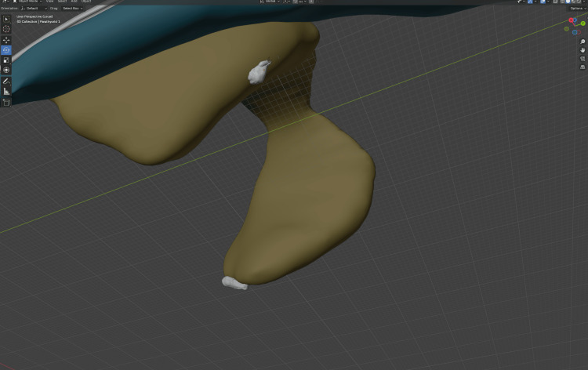Select the Transform tool
This screenshot has height=370, width=588.
pyautogui.click(x=6, y=70)
